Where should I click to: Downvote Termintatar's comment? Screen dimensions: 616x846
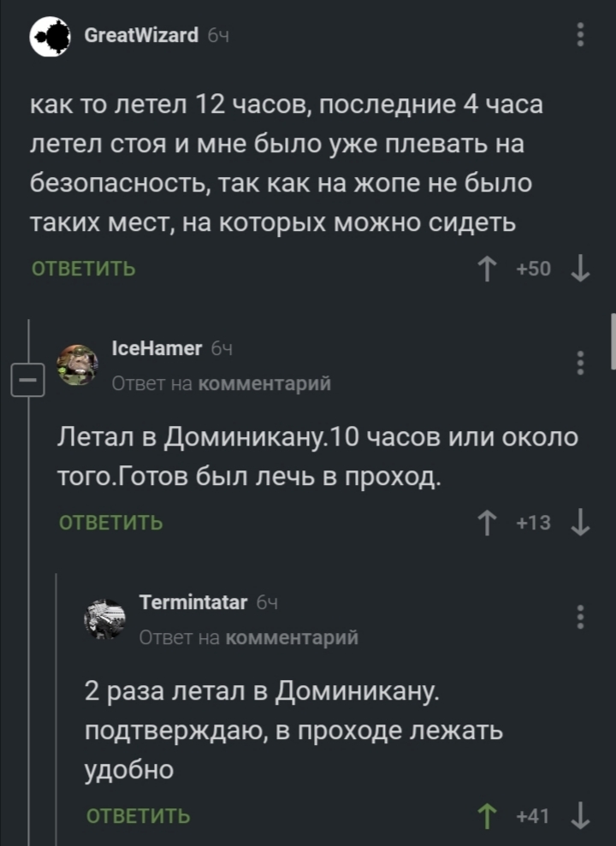(x=579, y=815)
